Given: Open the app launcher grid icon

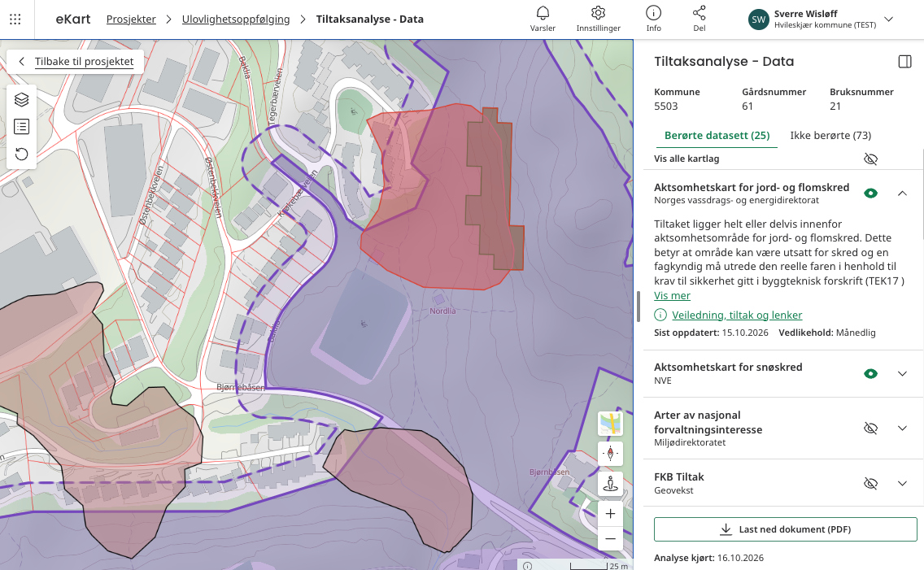Looking at the screenshot, I should click(15, 20).
